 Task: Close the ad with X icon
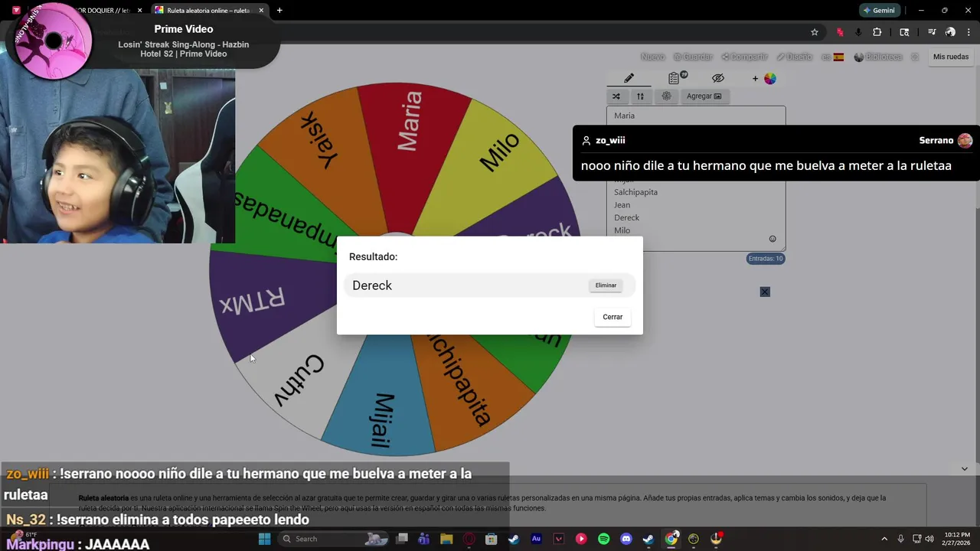[x=765, y=292]
